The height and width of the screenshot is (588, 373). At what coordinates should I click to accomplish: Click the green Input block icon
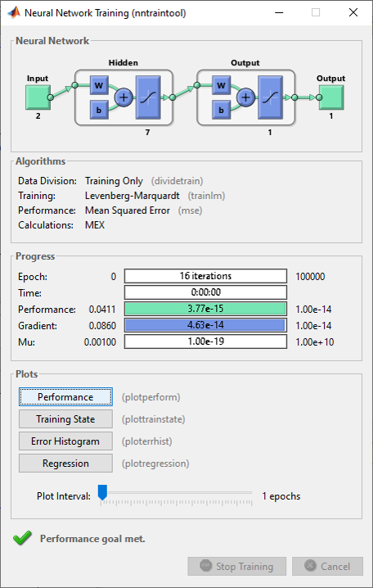[x=38, y=97]
